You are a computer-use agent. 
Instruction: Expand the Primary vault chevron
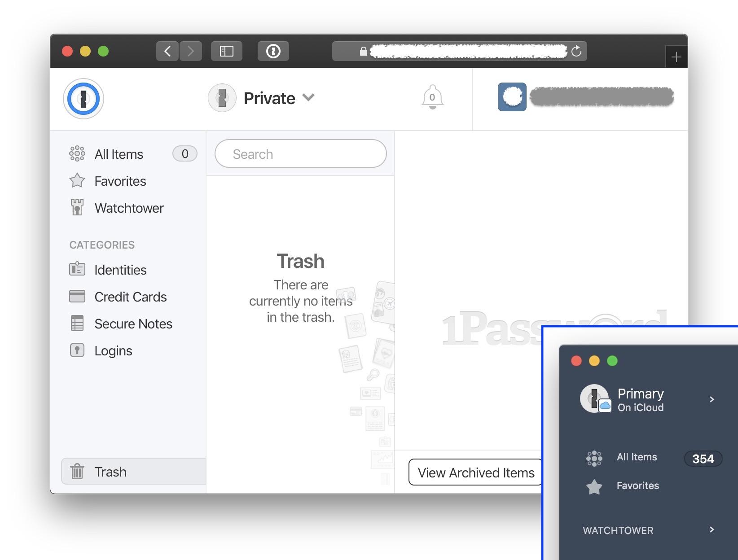(x=712, y=399)
